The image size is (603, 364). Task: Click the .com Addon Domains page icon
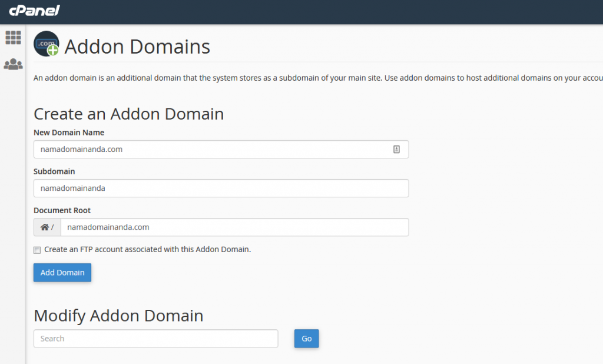click(x=46, y=44)
